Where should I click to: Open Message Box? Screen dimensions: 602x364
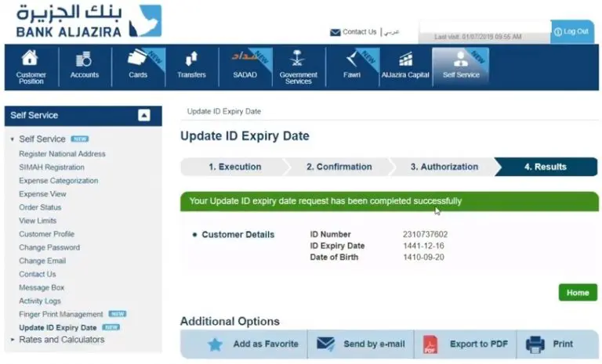coord(42,287)
